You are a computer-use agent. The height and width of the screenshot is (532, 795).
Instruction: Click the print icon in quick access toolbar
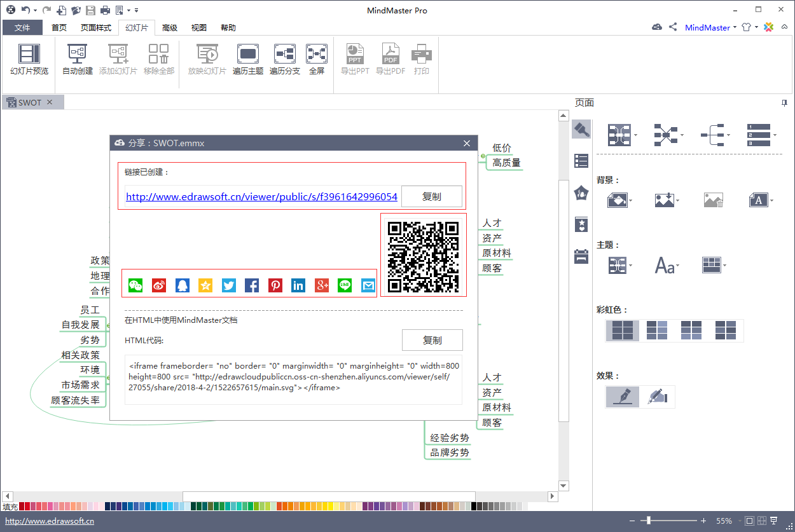click(105, 10)
